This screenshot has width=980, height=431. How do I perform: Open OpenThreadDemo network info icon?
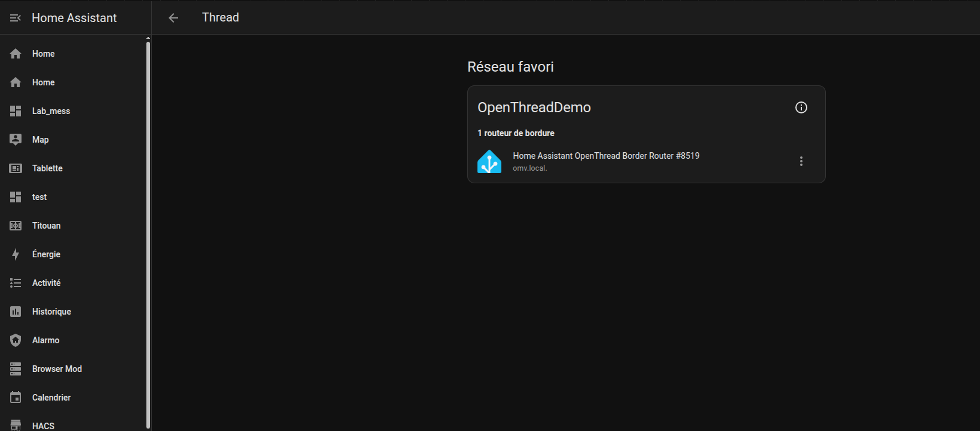pos(801,107)
